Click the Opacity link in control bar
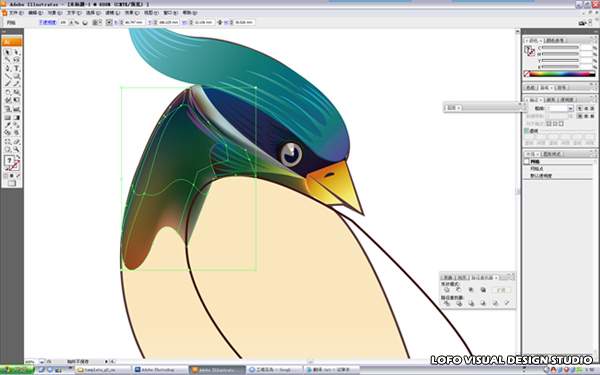 47,23
